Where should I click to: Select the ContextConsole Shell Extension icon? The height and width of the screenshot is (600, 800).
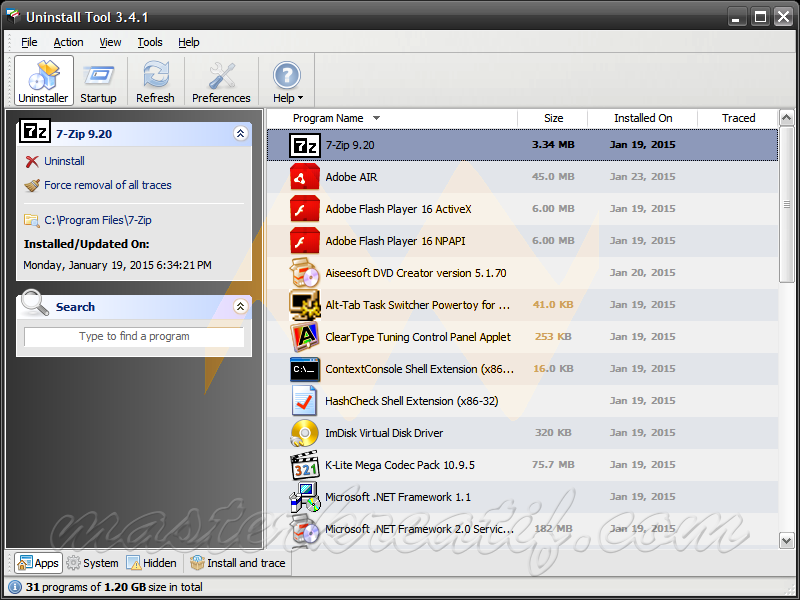(x=305, y=369)
